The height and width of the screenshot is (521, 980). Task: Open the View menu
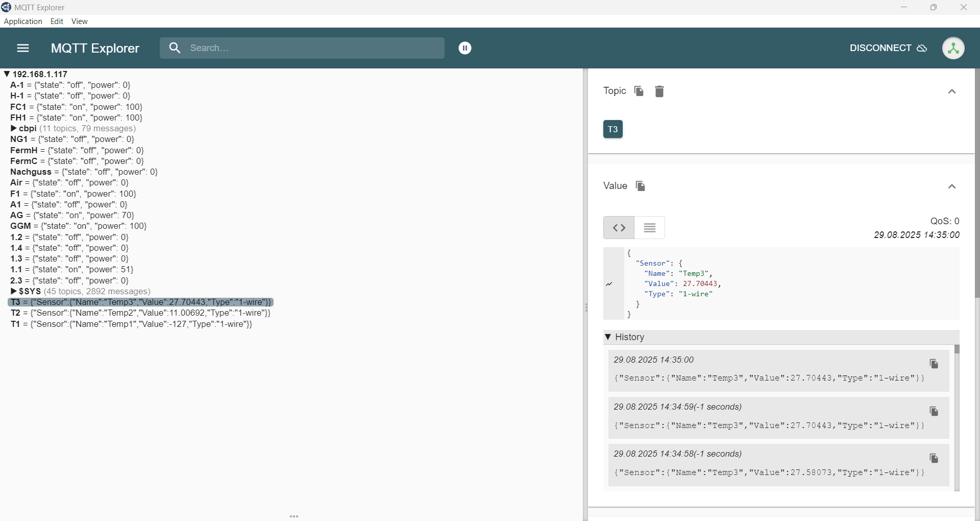pyautogui.click(x=79, y=21)
